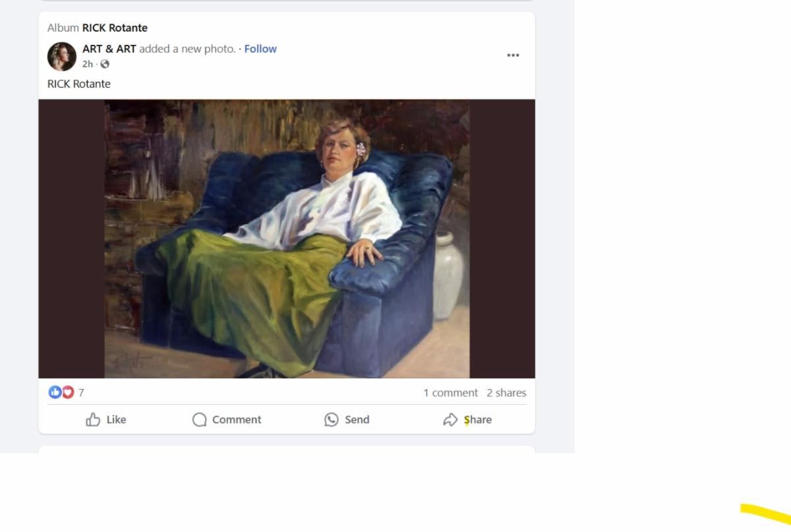This screenshot has width=791, height=532.
Task: View the 2 shares link
Action: 506,393
